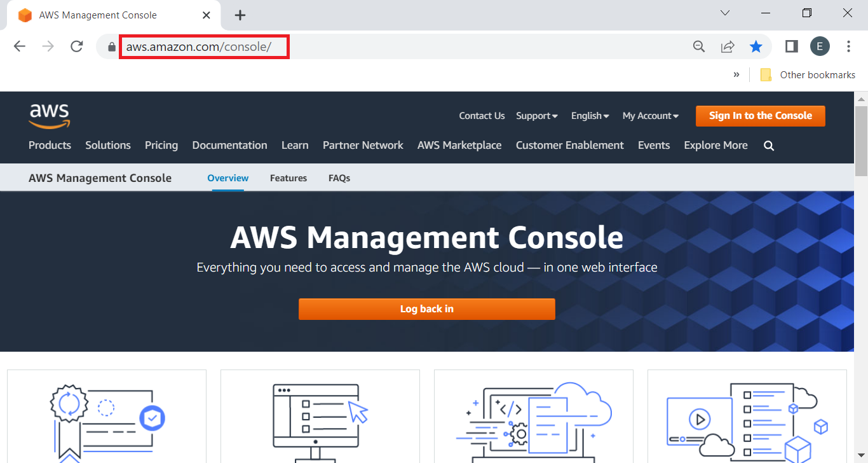This screenshot has height=463, width=868.
Task: Open the FAQs tab
Action: coord(339,178)
